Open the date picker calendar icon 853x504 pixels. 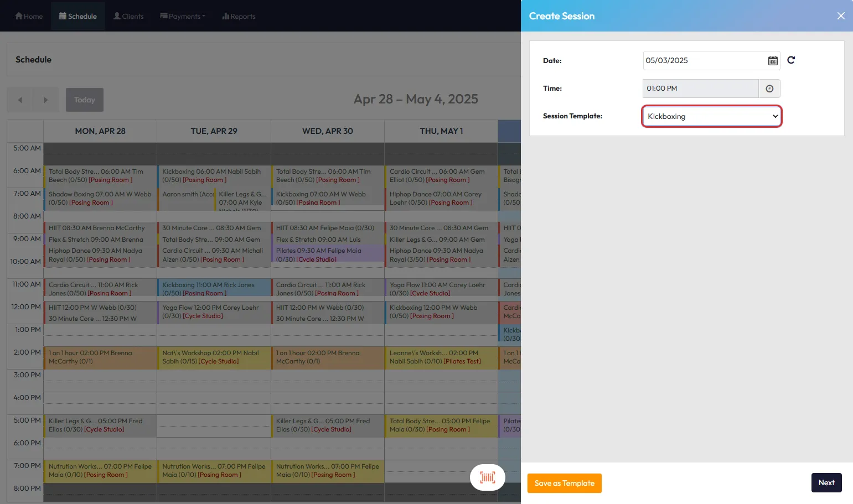coord(772,61)
